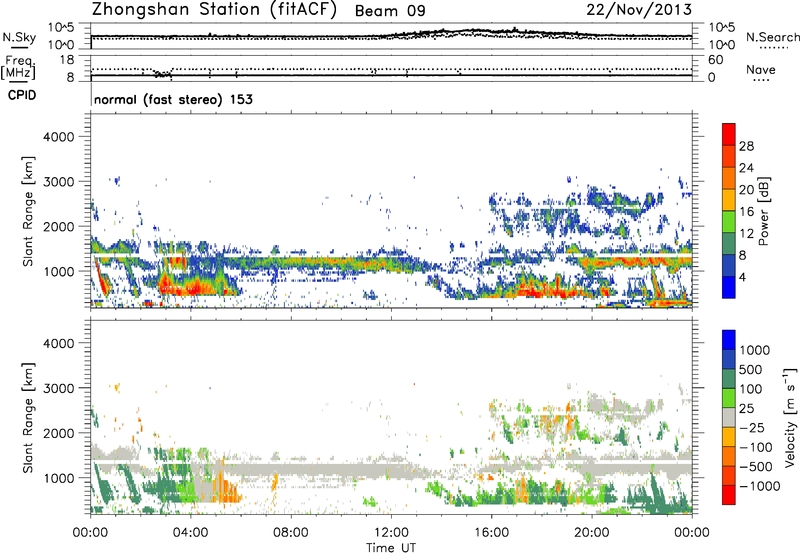Click the '20:00' time tick label
Viewport: 800px width, 554px height.
pyautogui.click(x=591, y=533)
